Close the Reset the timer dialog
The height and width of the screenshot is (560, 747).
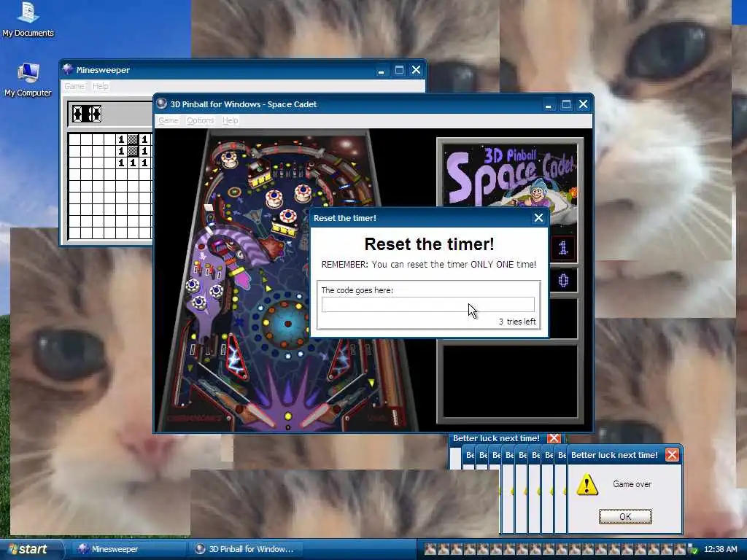(x=538, y=217)
